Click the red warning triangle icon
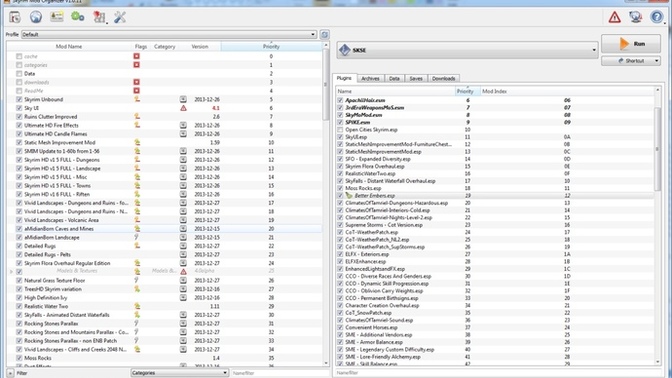The image size is (672, 378). pos(615,17)
